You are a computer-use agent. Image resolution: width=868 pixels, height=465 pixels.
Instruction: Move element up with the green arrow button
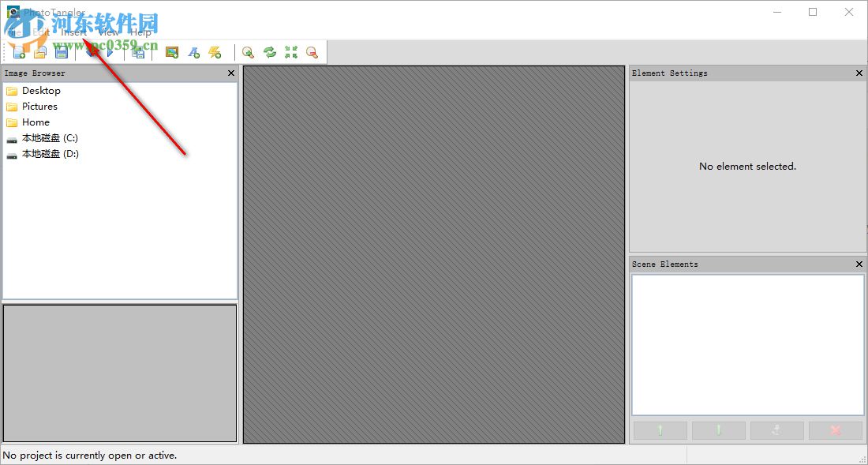[659, 430]
